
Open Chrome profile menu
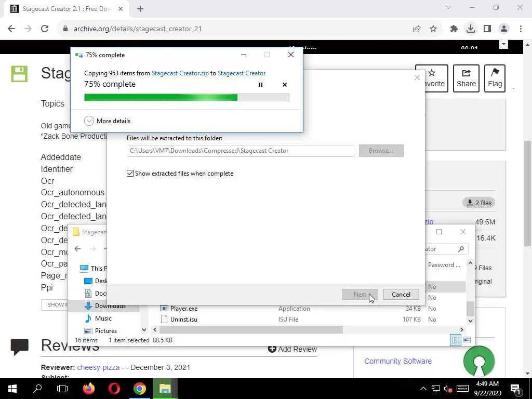tap(504, 29)
